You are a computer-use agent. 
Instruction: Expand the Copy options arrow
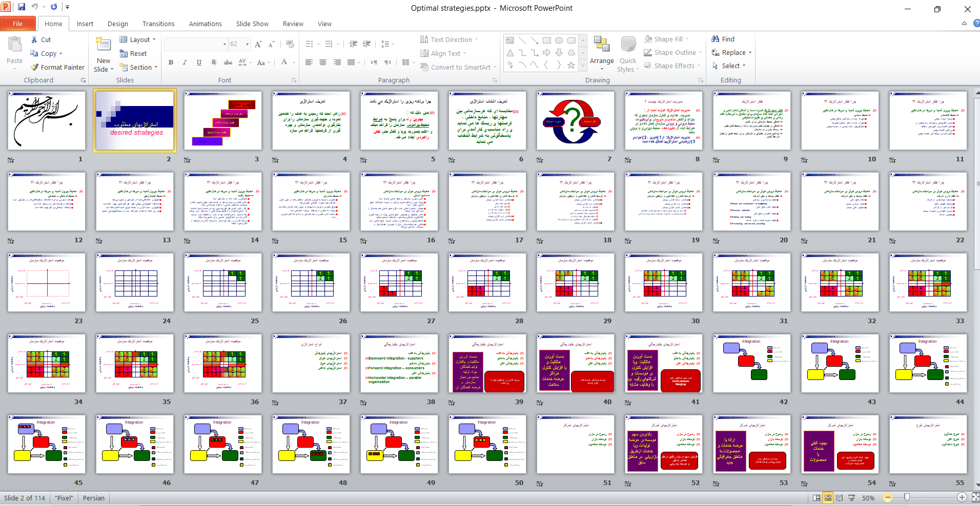(x=60, y=54)
